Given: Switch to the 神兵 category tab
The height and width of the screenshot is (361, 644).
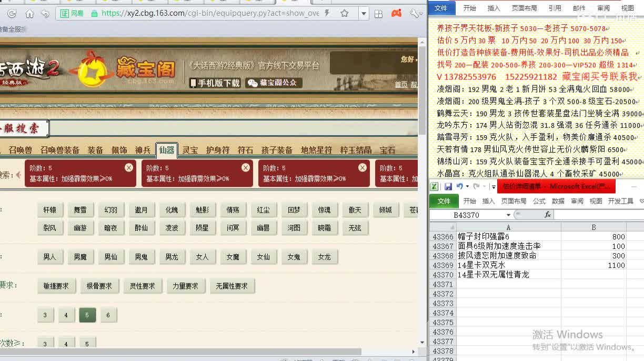Looking at the screenshot, I should tap(143, 150).
